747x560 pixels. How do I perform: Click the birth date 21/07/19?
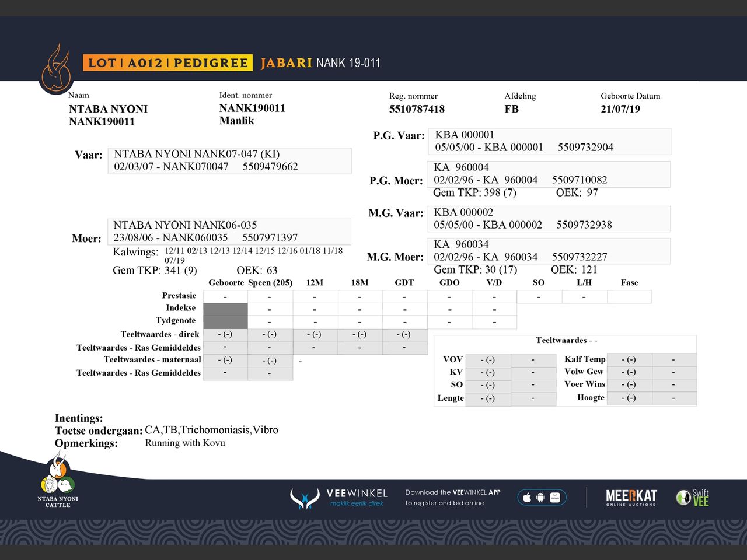point(620,109)
